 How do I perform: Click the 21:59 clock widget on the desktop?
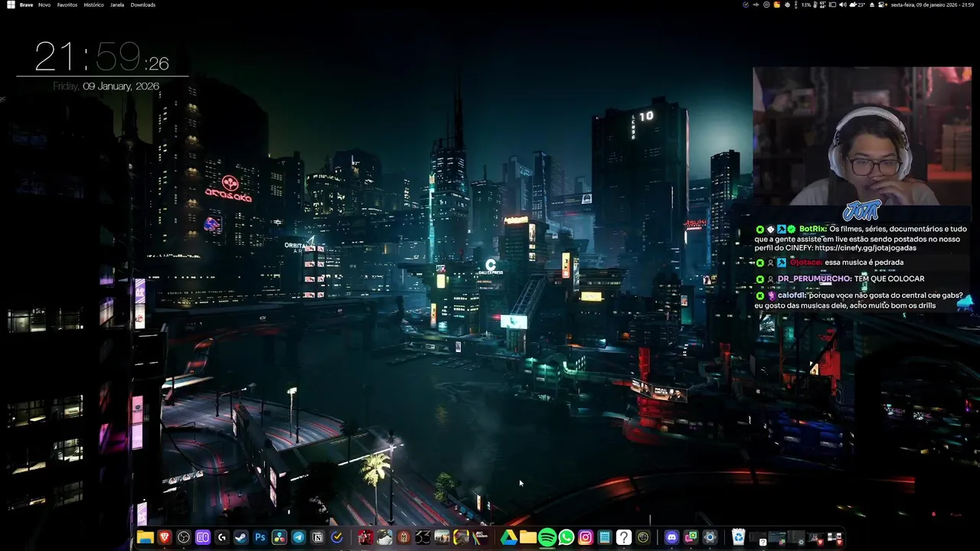tap(102, 57)
